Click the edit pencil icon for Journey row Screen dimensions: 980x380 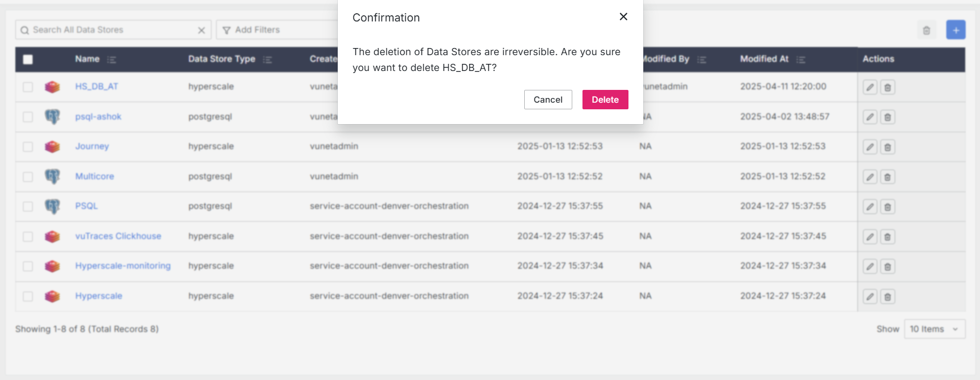click(870, 147)
